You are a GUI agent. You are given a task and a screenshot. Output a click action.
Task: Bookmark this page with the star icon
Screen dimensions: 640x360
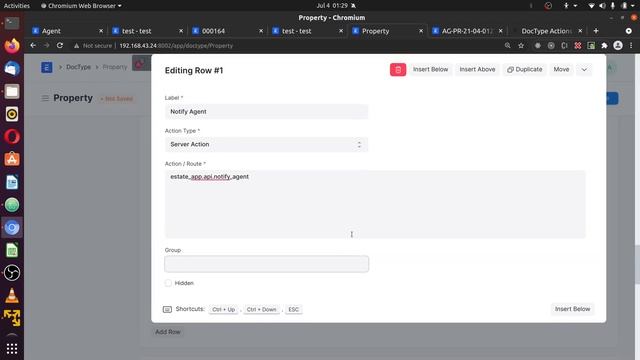click(x=521, y=46)
